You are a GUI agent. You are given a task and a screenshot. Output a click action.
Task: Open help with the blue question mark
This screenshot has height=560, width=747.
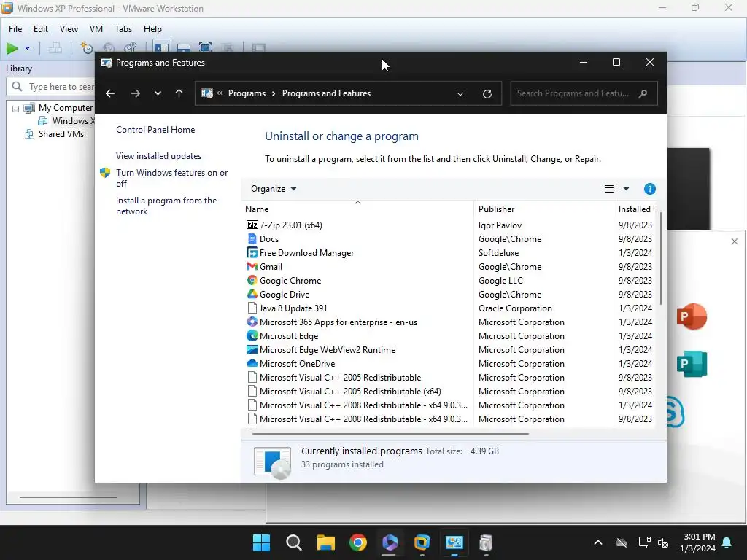coord(649,189)
